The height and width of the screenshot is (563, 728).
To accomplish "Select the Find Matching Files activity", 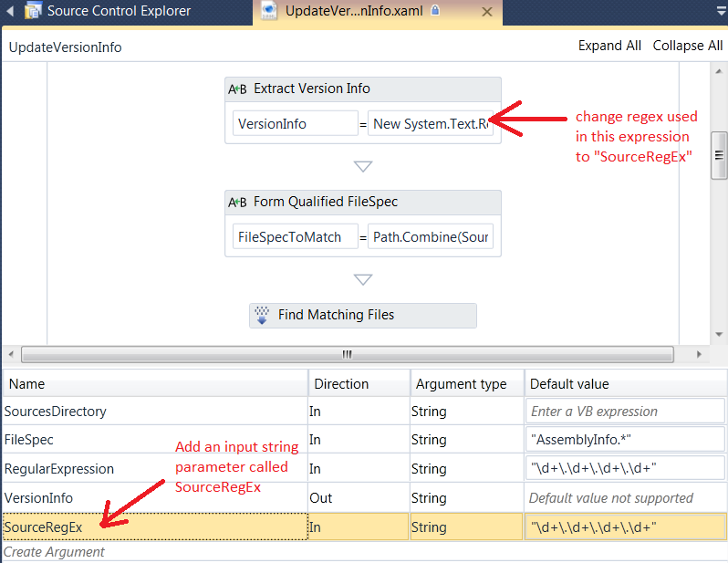I will [x=362, y=316].
